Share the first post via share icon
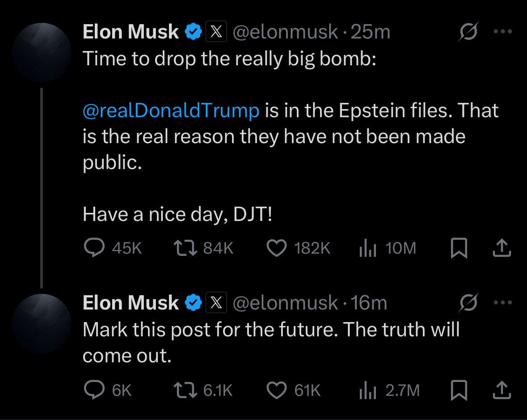Screen dimensions: 527x420 coord(502,248)
